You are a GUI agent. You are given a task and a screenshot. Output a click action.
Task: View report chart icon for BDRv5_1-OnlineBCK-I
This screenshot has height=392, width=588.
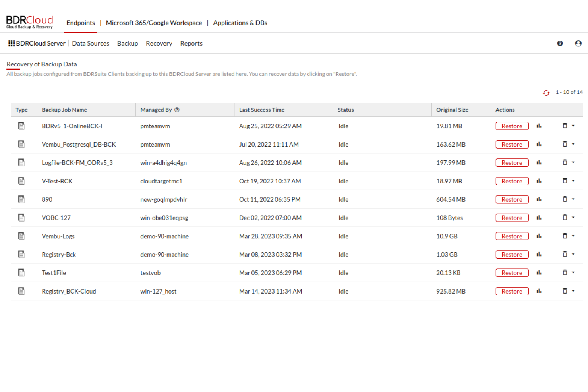[x=539, y=126]
